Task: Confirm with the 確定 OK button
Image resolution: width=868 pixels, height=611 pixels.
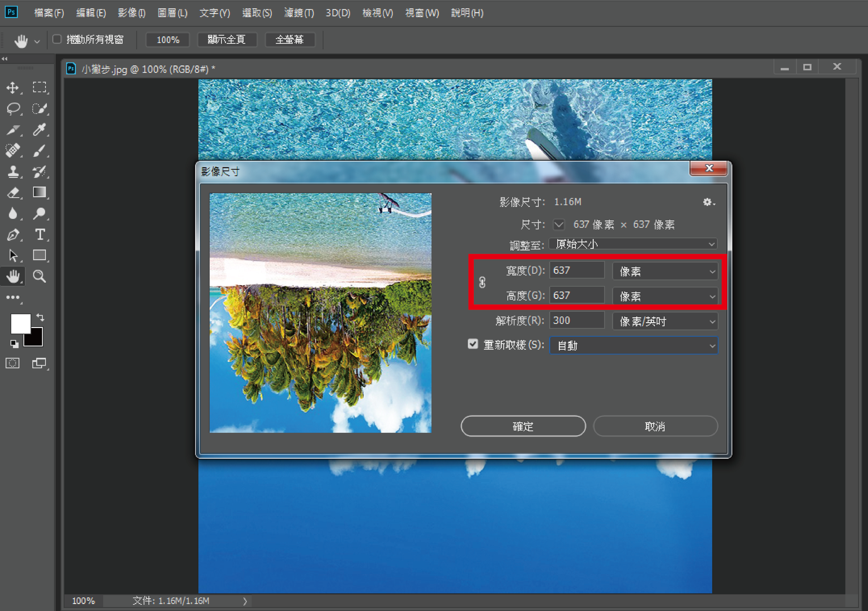Action: pyautogui.click(x=523, y=426)
